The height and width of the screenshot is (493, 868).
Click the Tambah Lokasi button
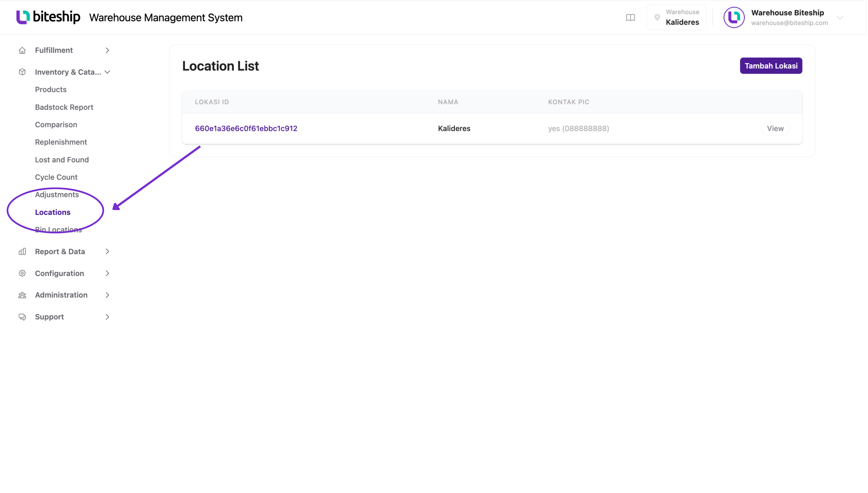(771, 66)
